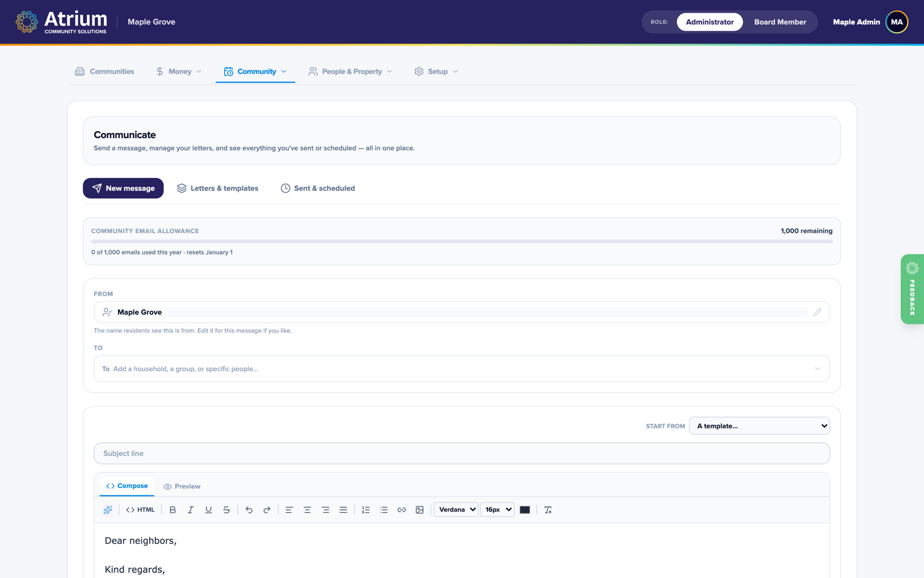Undo the last edit
The height and width of the screenshot is (578, 924).
tap(249, 510)
